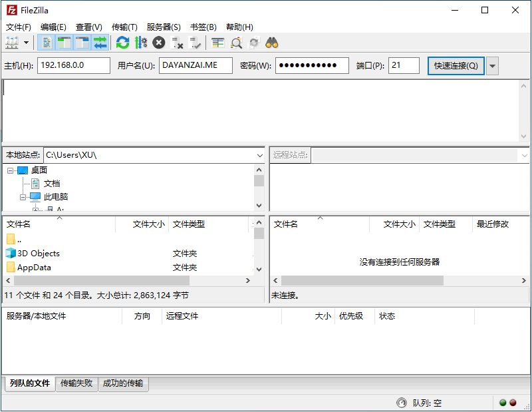Open Site Manager dropdown arrow

point(26,43)
